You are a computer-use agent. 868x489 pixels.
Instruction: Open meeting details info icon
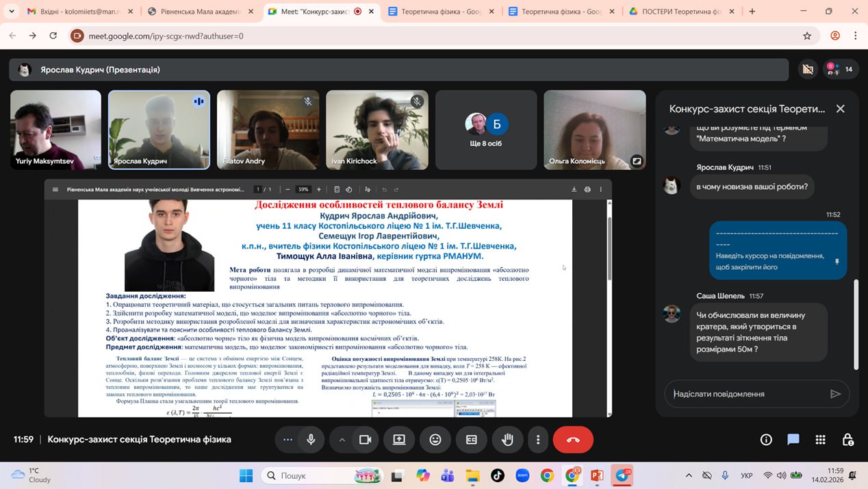[766, 440]
